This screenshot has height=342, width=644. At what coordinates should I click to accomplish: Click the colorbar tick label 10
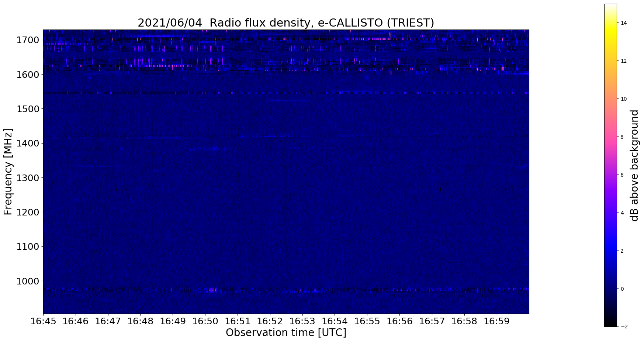pyautogui.click(x=623, y=99)
